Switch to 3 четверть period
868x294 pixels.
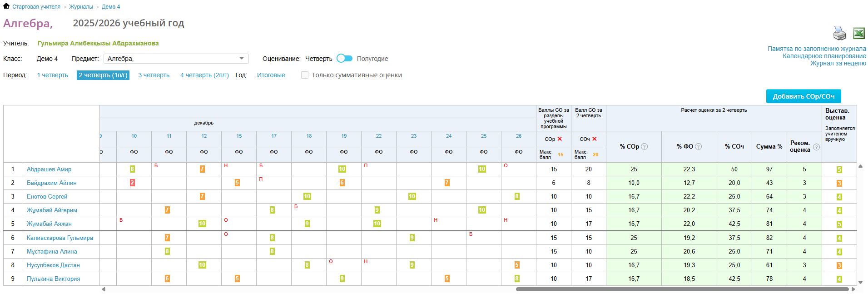(154, 75)
